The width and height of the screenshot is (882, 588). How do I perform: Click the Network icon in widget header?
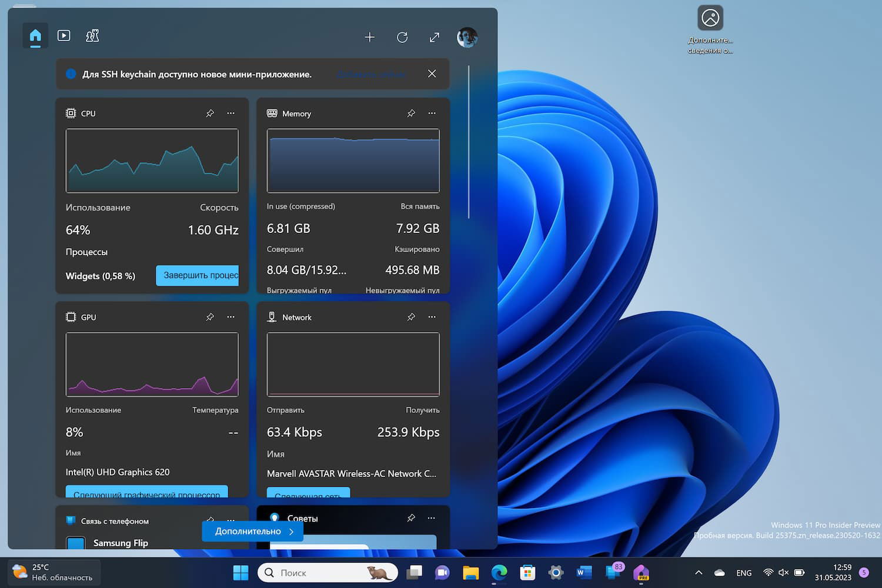[272, 317]
